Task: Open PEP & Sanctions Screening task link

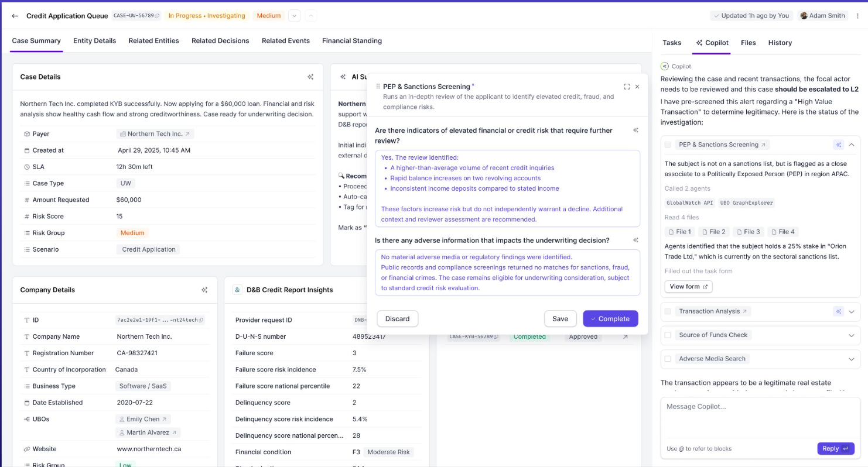Action: click(722, 145)
